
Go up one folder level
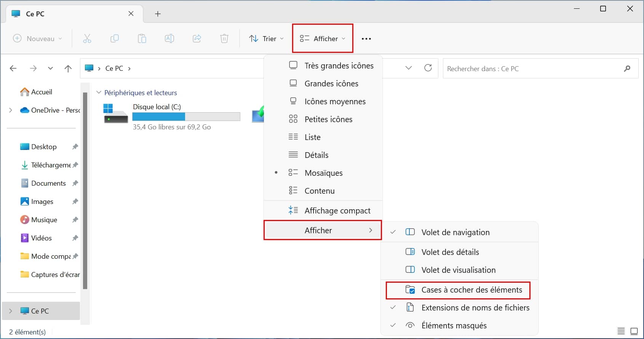coord(68,68)
